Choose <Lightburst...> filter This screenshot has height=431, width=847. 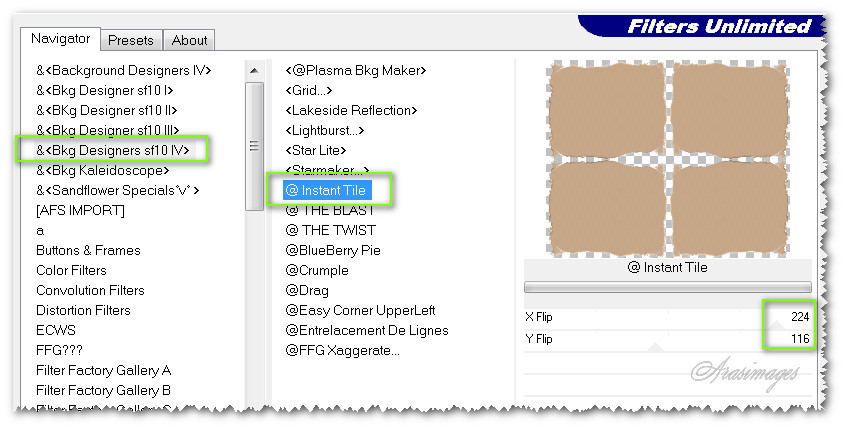(x=325, y=130)
